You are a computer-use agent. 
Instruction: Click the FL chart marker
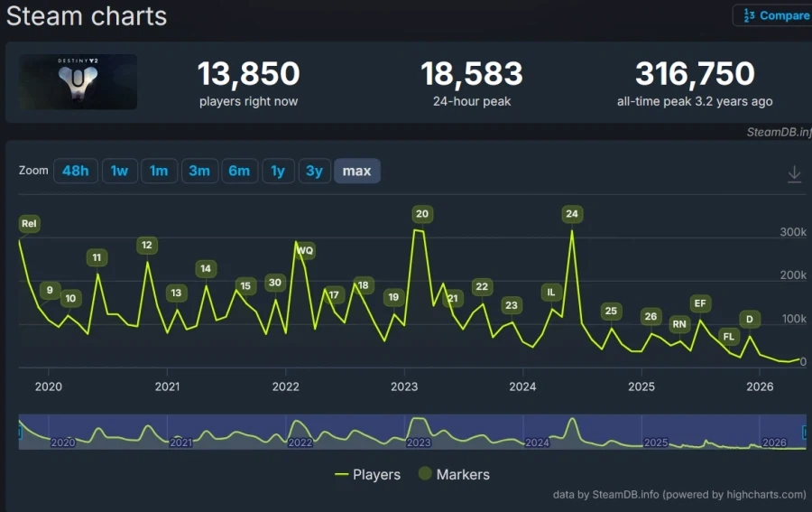tap(729, 336)
